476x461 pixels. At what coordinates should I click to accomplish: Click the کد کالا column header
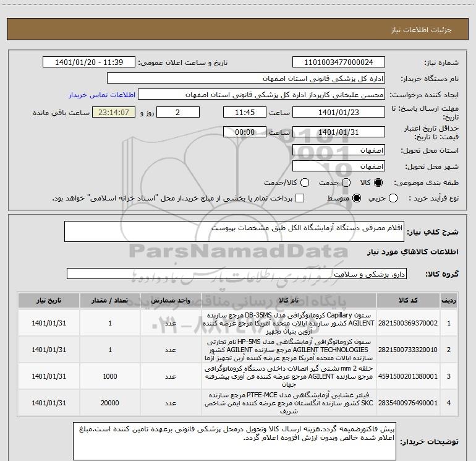click(x=408, y=300)
